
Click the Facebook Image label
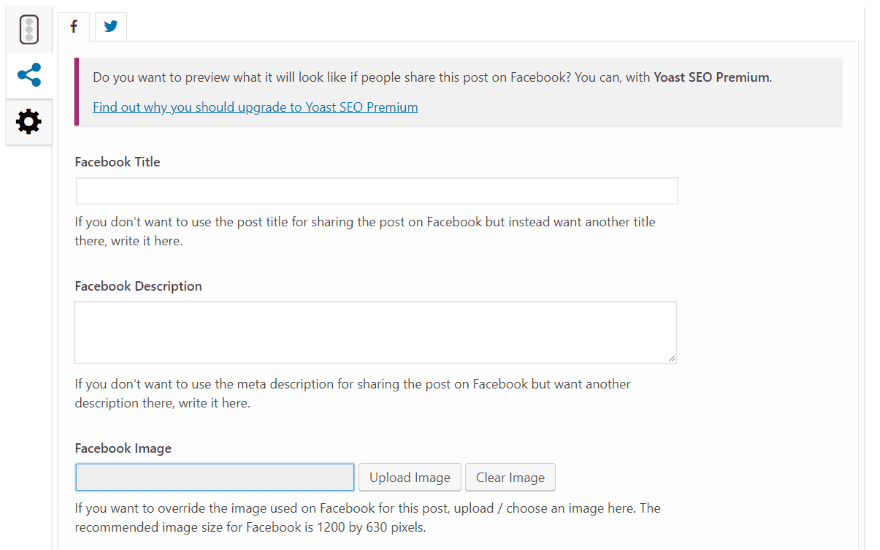123,449
